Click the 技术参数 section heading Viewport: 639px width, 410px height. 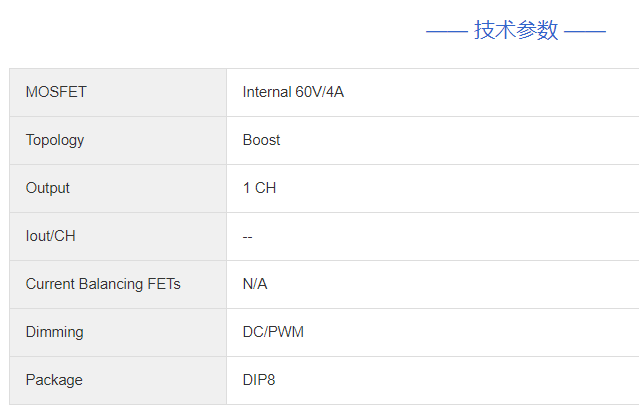pyautogui.click(x=516, y=31)
